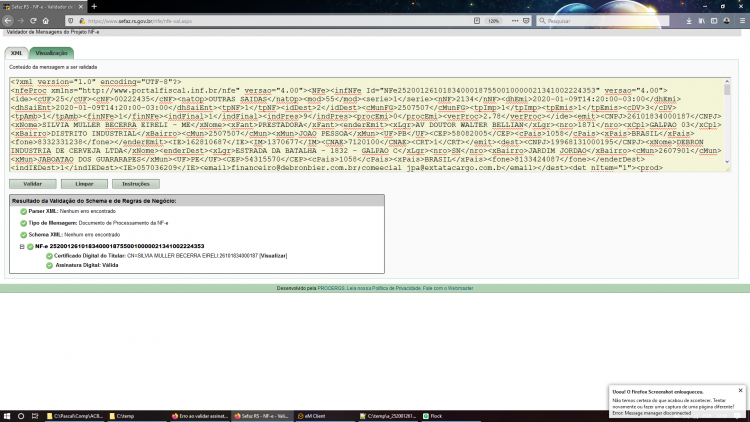
Task: Switch to Sefaz RS - NF-e taskbar window
Action: click(262, 416)
